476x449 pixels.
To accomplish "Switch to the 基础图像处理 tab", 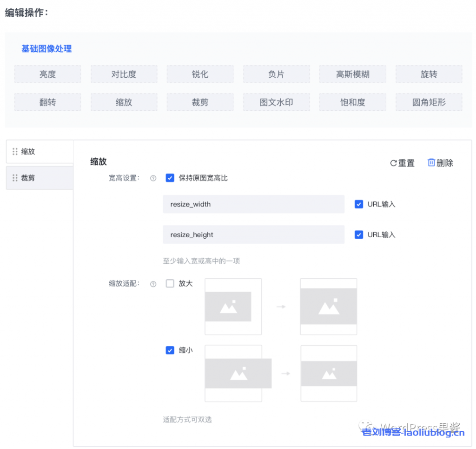I will pyautogui.click(x=46, y=48).
